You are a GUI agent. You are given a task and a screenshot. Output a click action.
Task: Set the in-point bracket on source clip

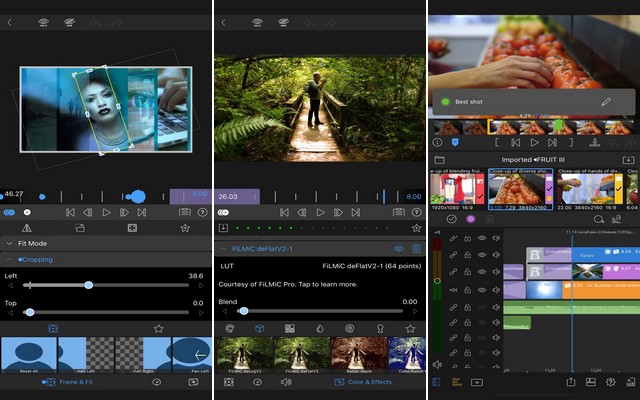click(x=497, y=142)
